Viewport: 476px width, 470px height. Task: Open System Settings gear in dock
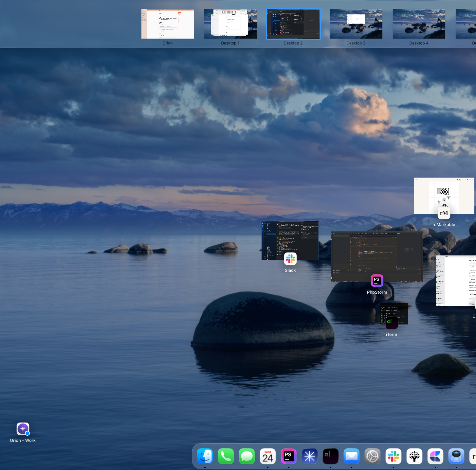[373, 456]
